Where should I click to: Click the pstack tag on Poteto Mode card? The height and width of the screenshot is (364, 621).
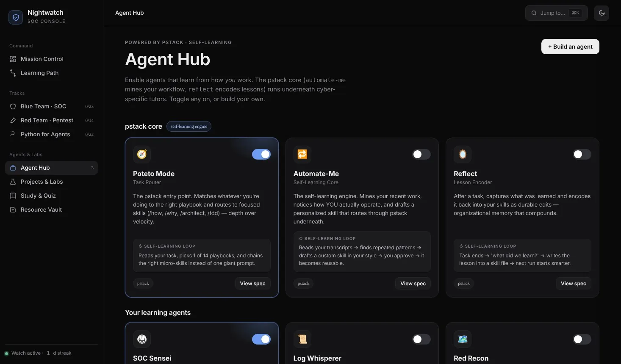pos(143,283)
